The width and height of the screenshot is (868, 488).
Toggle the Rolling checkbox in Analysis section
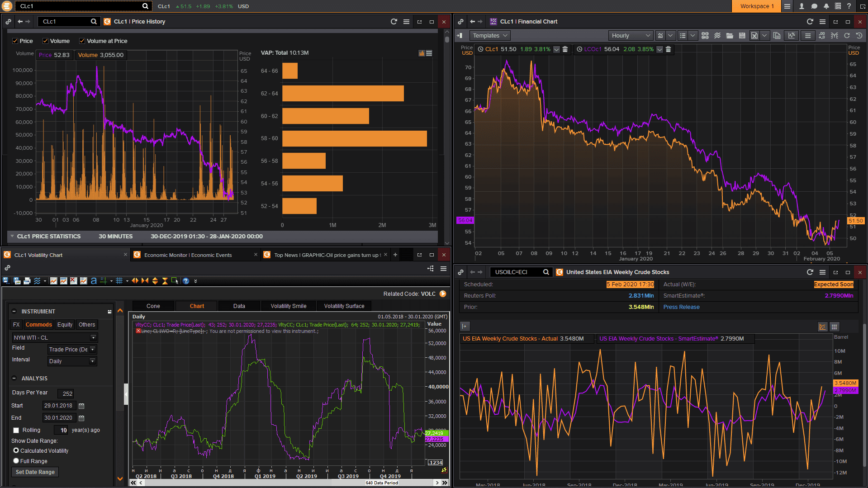17,430
